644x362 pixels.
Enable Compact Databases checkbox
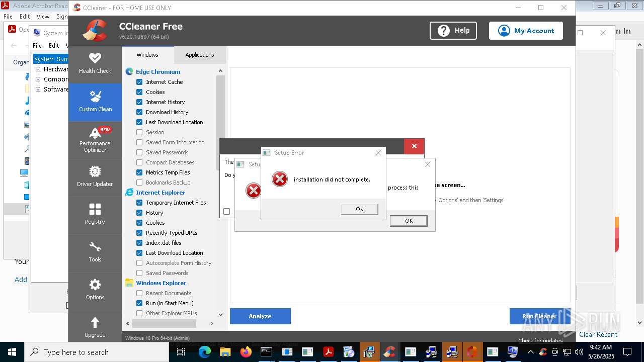click(139, 162)
